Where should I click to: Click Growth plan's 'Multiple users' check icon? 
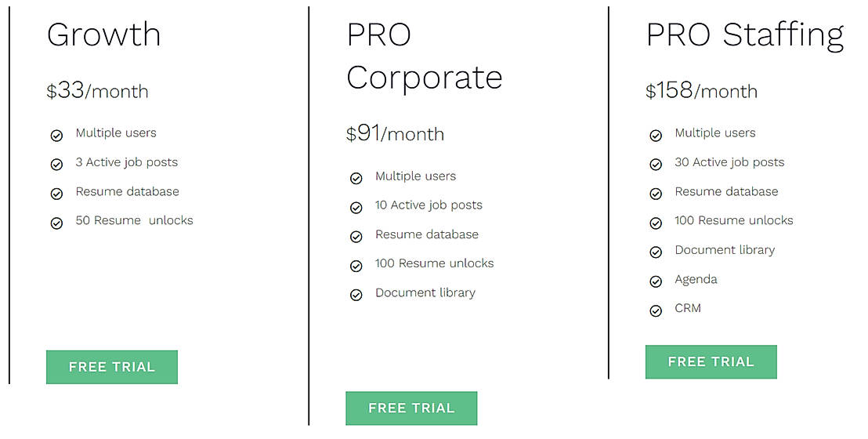[56, 136]
